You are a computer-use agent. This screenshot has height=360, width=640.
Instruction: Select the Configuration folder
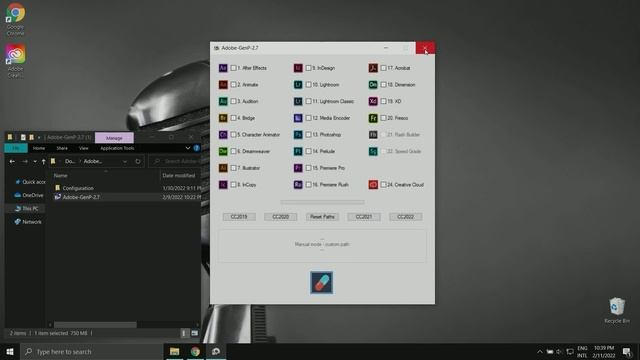78,188
